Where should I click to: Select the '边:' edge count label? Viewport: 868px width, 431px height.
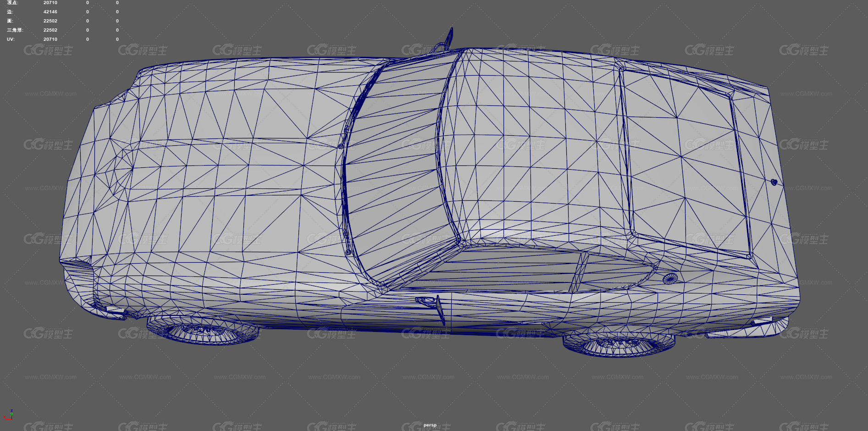10,12
